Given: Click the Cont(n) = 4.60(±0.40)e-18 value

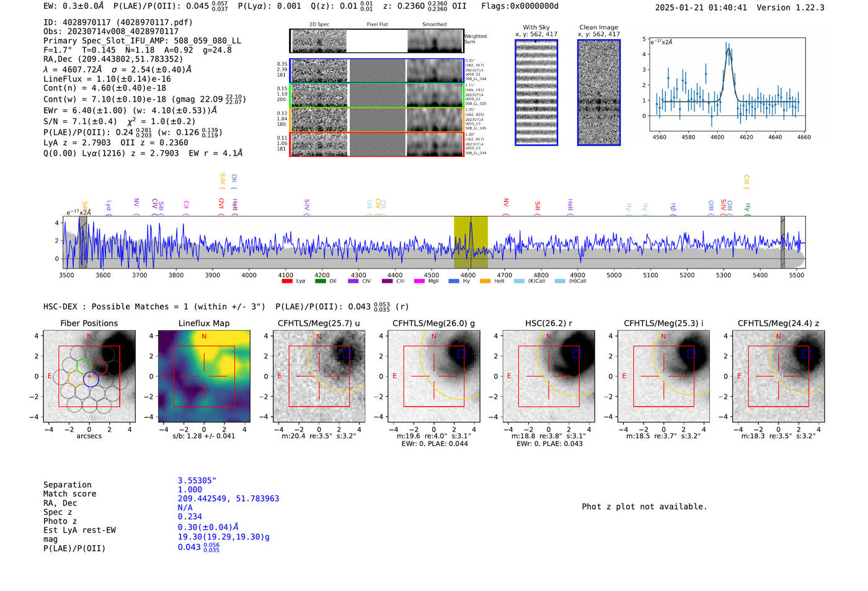Looking at the screenshot, I should (x=105, y=88).
